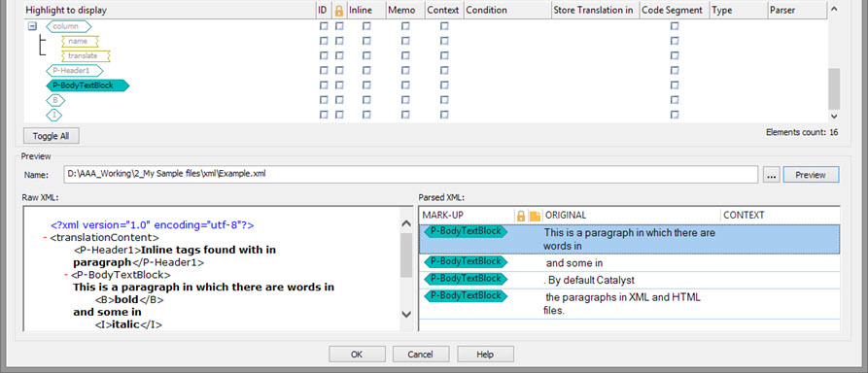This screenshot has width=868, height=373.
Task: Select the P-Header1 element tag
Action: [x=74, y=71]
